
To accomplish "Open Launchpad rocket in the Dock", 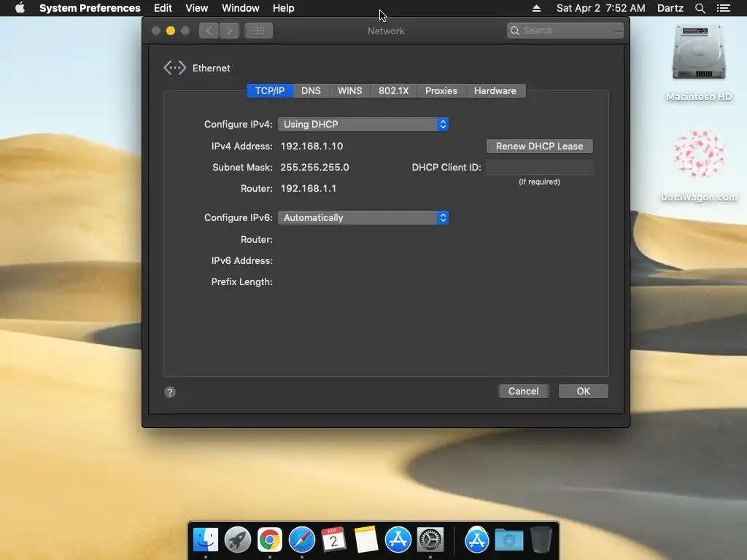I will tap(237, 540).
